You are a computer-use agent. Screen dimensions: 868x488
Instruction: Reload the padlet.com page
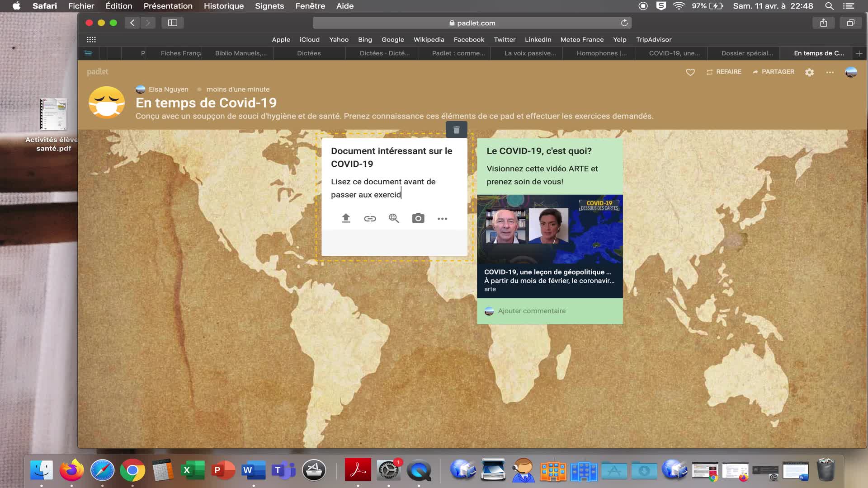click(624, 23)
